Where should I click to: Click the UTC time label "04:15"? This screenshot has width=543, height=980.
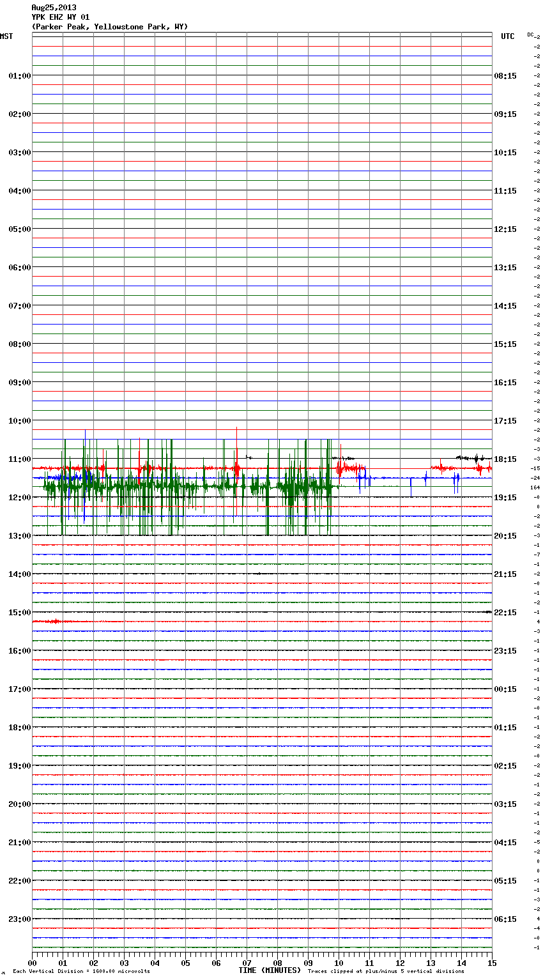click(x=505, y=843)
